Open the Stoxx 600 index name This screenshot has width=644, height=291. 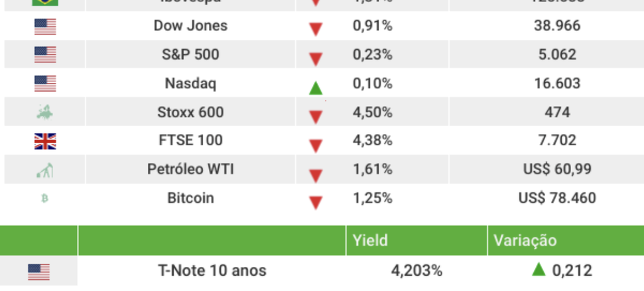pyautogui.click(x=190, y=112)
